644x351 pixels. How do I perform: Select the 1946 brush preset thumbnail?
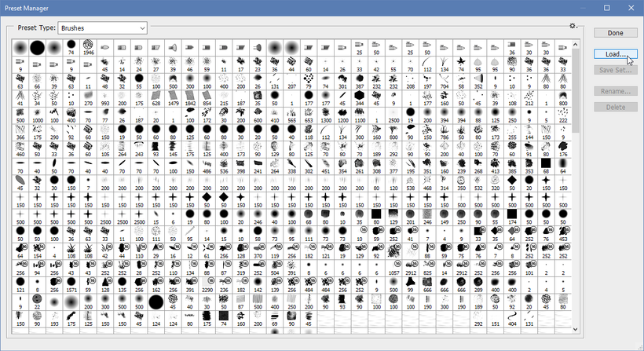point(88,48)
